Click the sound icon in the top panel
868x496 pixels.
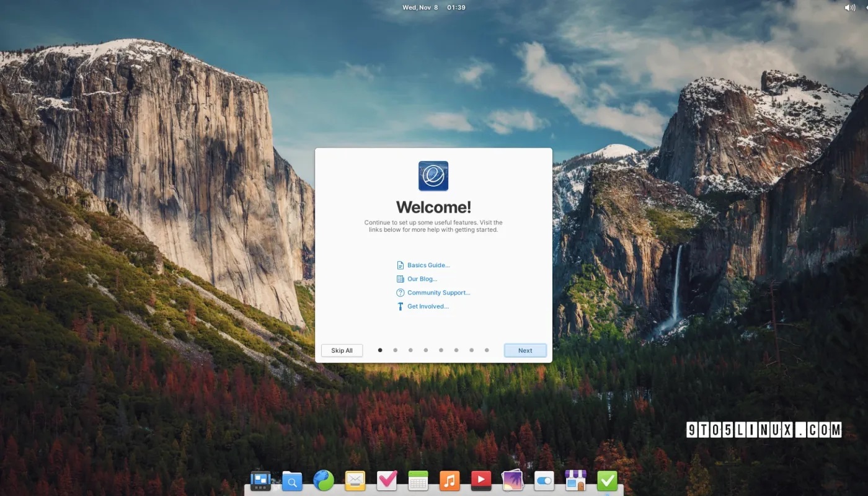tap(850, 7)
